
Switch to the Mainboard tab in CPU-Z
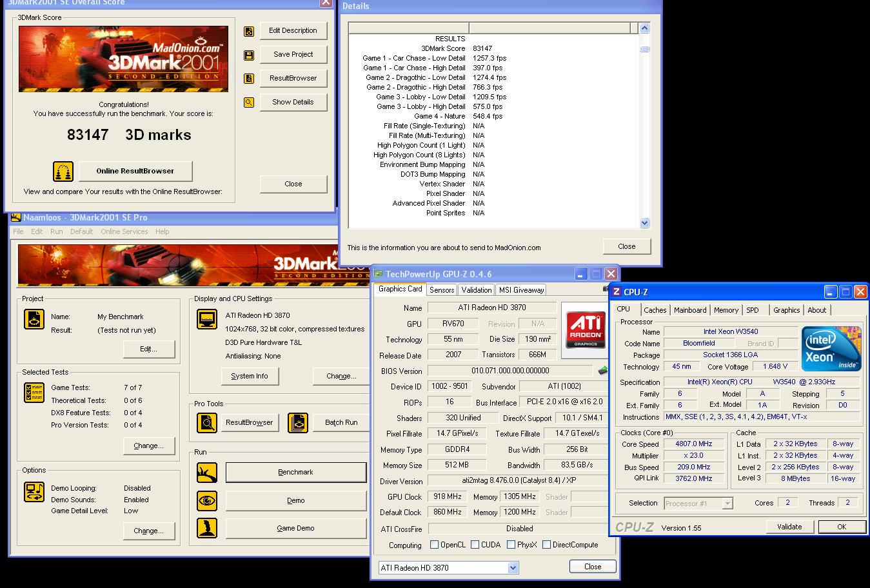click(690, 310)
